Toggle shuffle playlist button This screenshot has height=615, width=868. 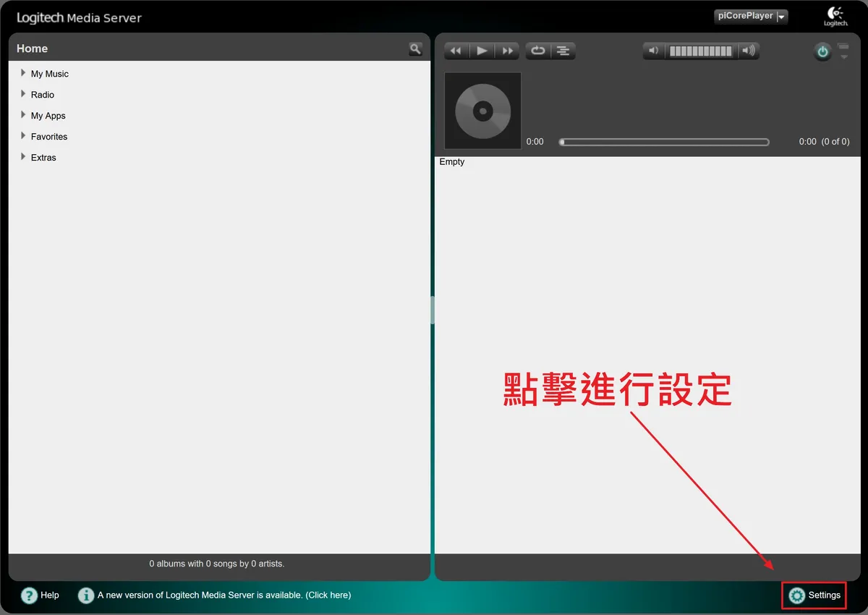point(563,51)
